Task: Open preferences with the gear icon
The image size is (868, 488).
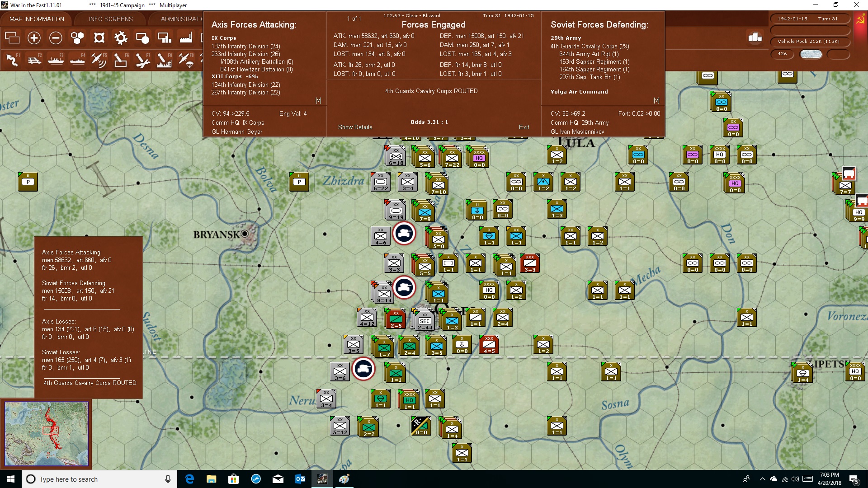Action: point(121,38)
